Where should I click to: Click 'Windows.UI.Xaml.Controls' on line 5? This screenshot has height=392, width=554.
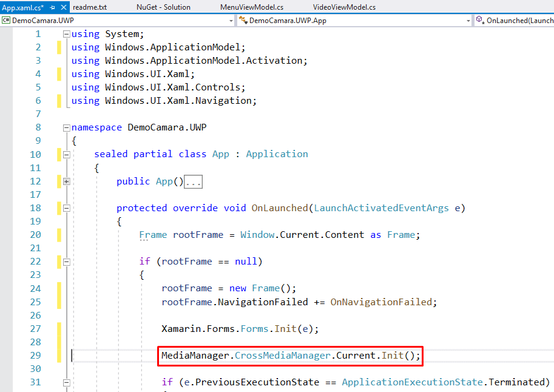(x=172, y=87)
